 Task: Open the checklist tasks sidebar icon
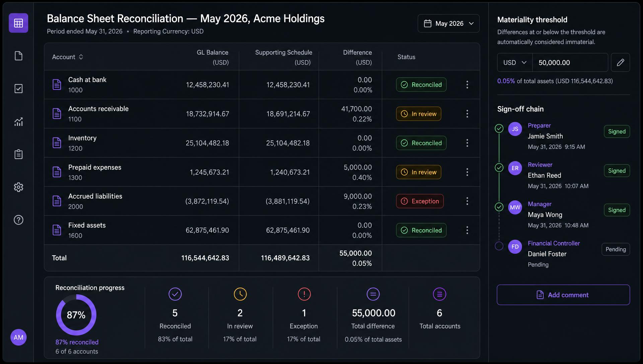tap(18, 89)
